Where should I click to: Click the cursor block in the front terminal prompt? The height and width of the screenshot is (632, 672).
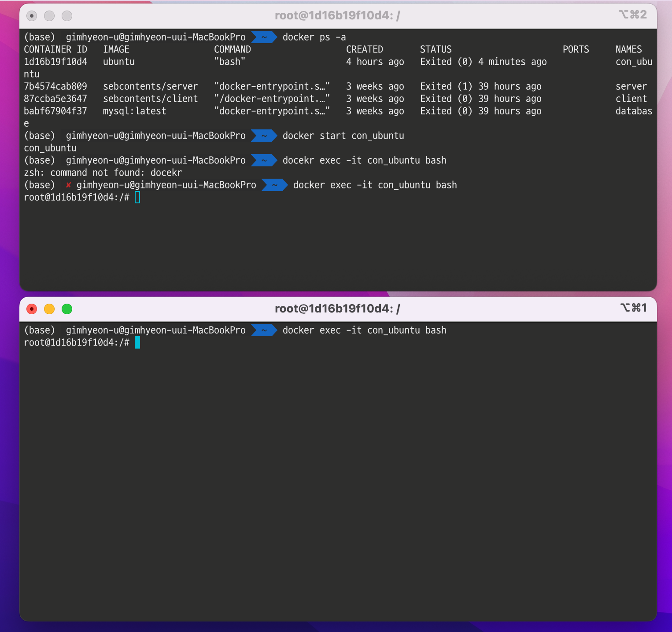click(137, 342)
